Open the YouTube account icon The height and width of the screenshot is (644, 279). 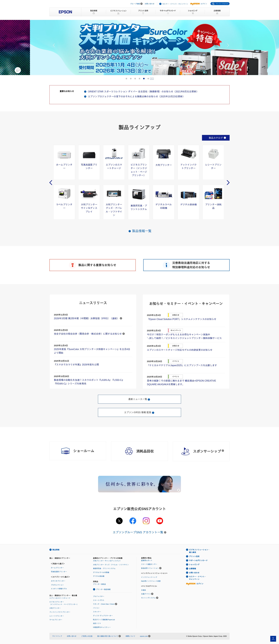coord(160,521)
